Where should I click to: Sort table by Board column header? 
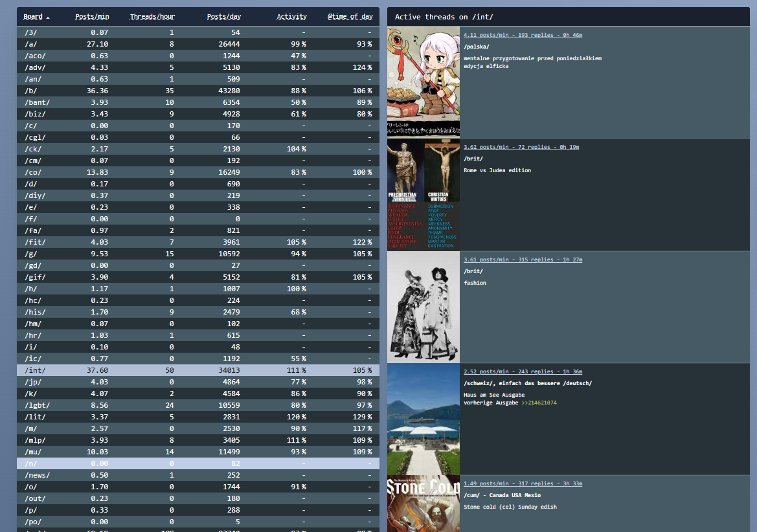[33, 16]
